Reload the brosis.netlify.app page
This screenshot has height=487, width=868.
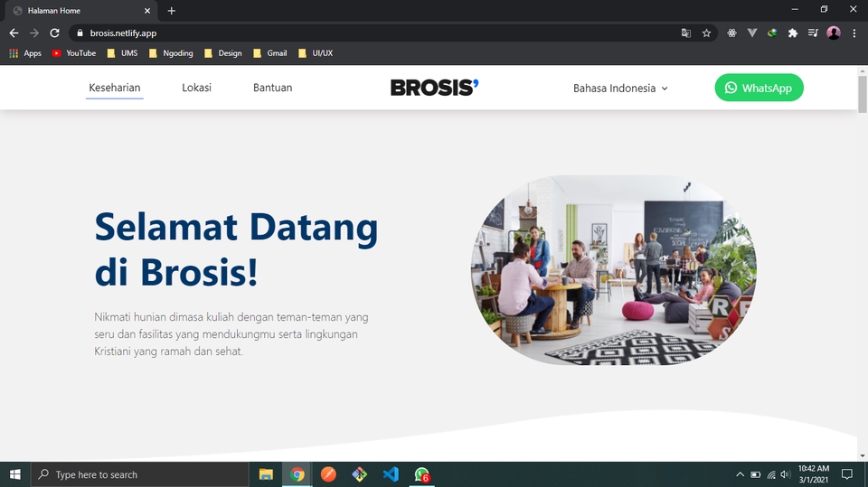point(54,33)
